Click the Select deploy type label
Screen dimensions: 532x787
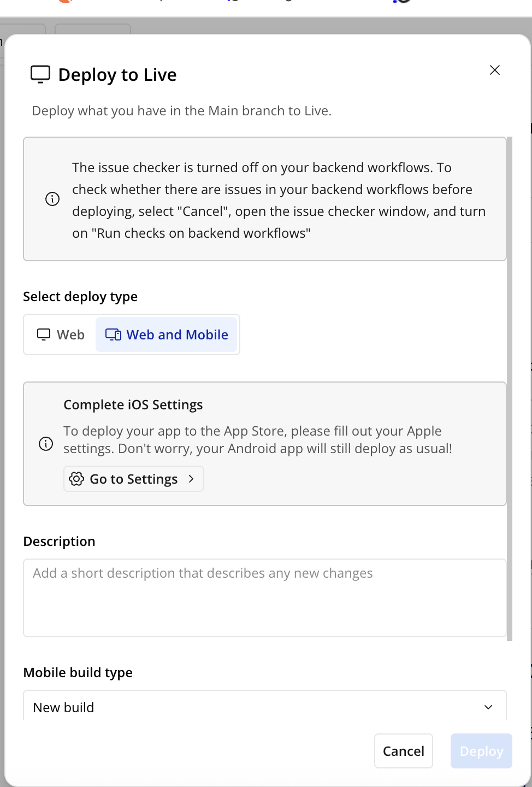pos(80,297)
